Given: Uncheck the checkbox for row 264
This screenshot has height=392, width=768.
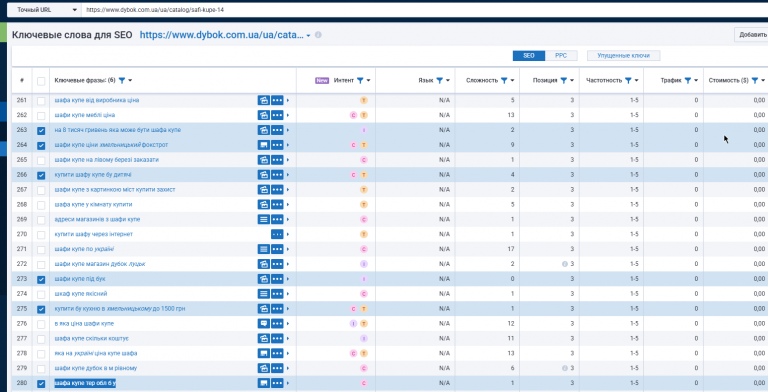Looking at the screenshot, I should (41, 146).
